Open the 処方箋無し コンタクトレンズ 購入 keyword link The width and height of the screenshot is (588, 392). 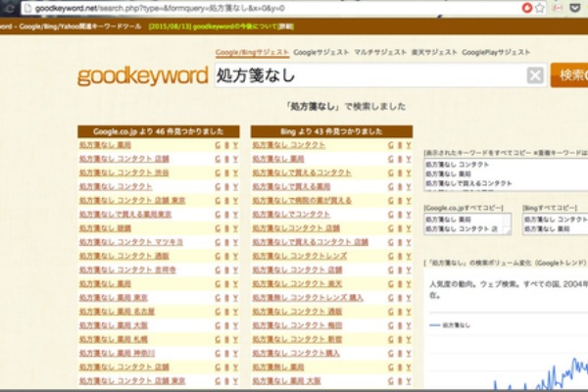pyautogui.click(x=308, y=298)
